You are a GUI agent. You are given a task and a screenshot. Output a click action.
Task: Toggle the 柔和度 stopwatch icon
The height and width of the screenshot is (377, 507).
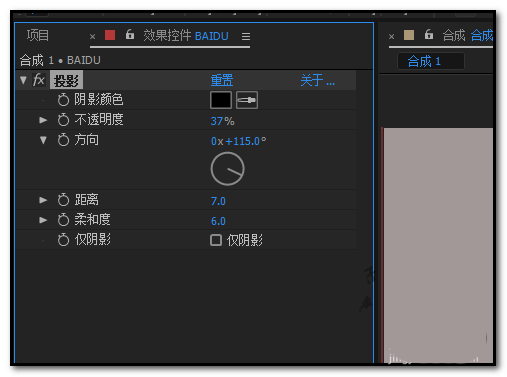[x=63, y=220]
